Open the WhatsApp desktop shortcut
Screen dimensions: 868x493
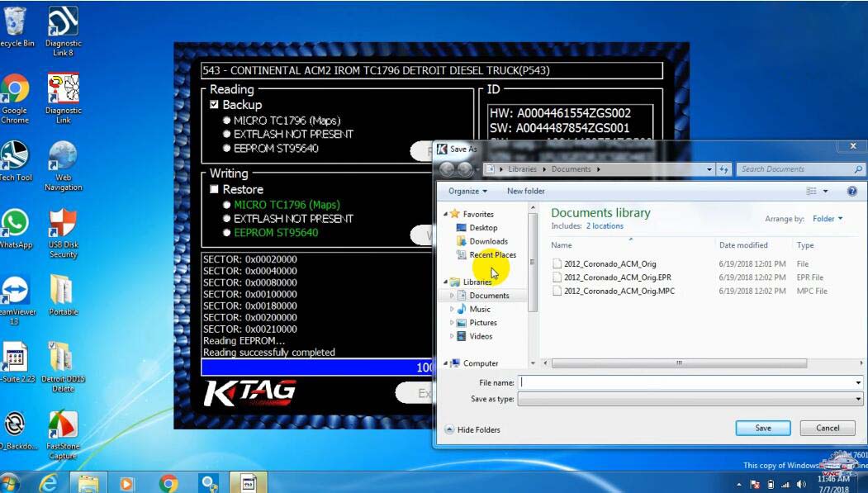pos(16,229)
